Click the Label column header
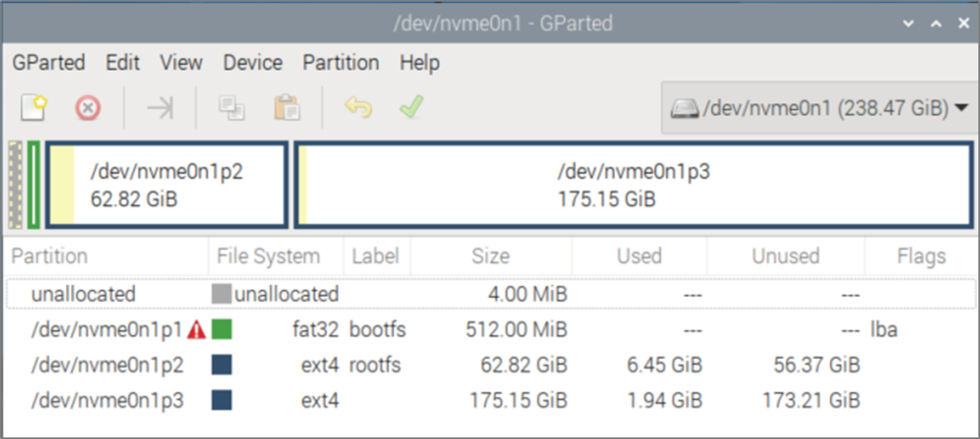 [377, 255]
